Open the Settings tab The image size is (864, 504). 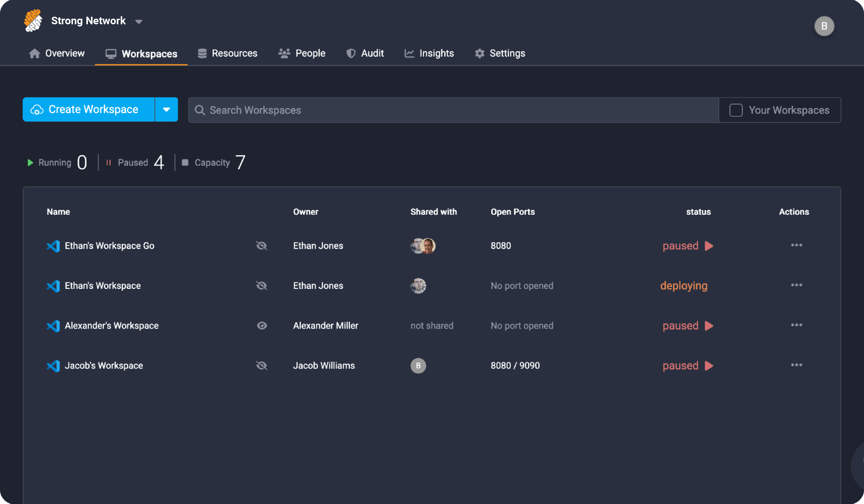pos(507,53)
